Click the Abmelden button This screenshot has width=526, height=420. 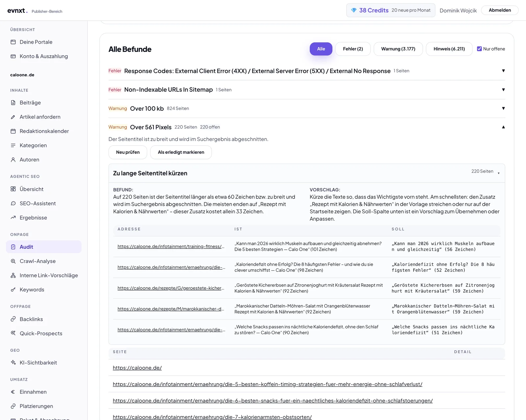click(500, 10)
